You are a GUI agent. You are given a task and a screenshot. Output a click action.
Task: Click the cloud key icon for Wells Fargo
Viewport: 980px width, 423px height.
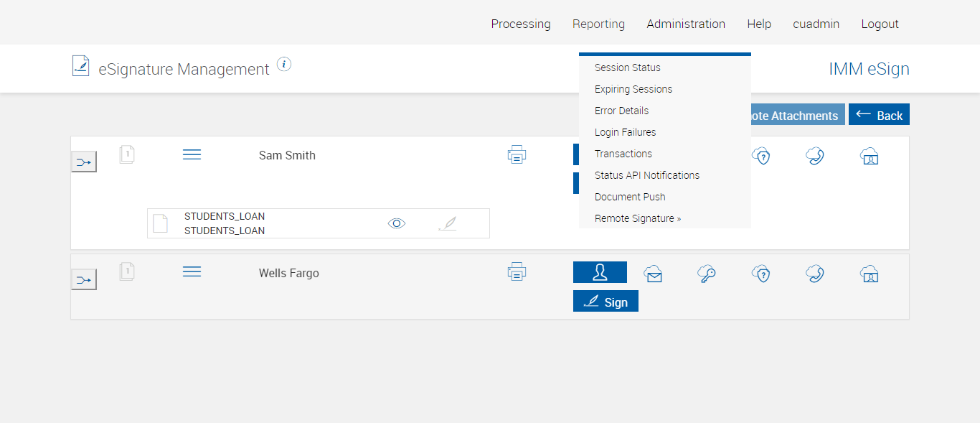707,274
